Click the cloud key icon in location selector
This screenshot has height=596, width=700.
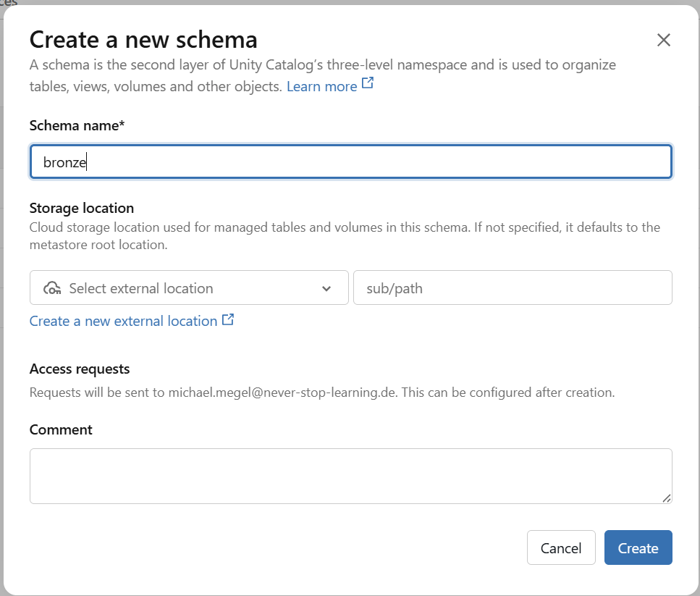[x=52, y=288]
